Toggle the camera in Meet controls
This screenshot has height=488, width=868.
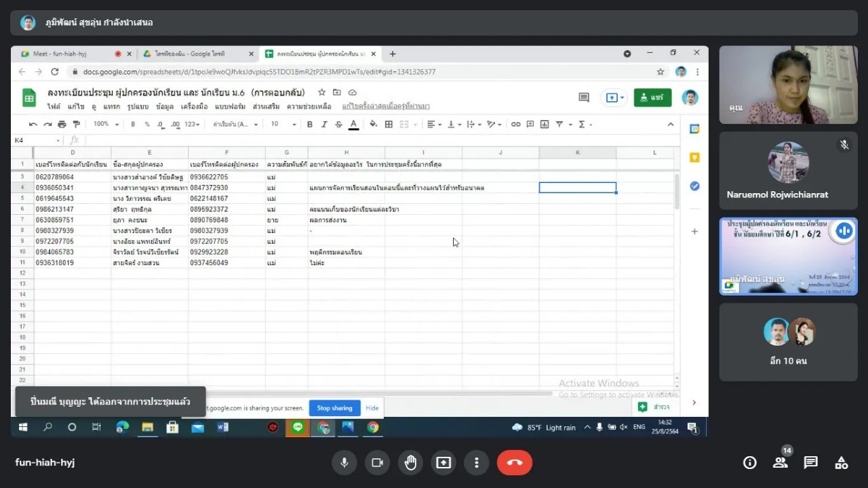coord(377,463)
